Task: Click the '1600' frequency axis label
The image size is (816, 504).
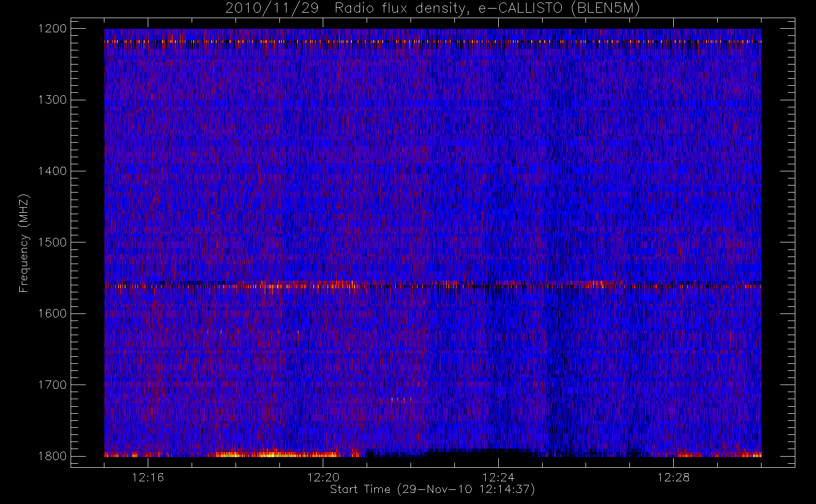Action: pyautogui.click(x=52, y=313)
